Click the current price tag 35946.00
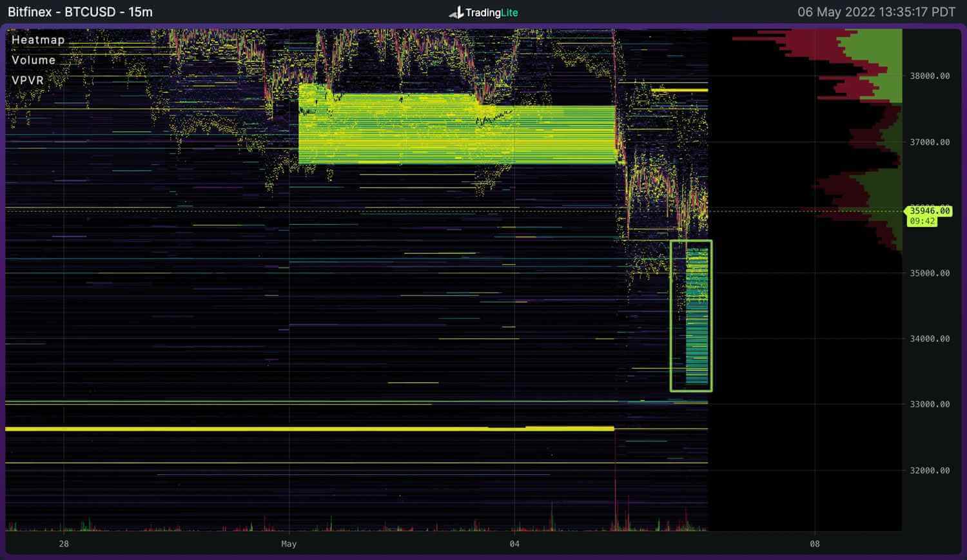Image resolution: width=967 pixels, height=560 pixels. pyautogui.click(x=929, y=211)
